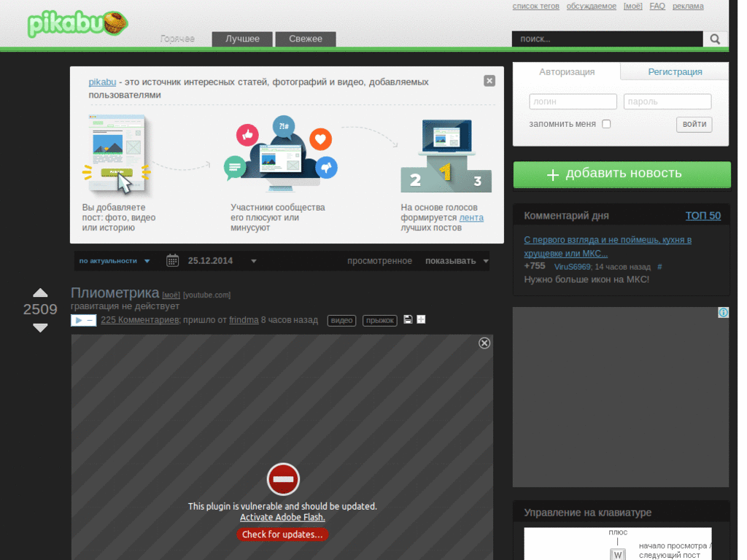This screenshot has width=747, height=560.
Task: Focus the логин input field
Action: pyautogui.click(x=573, y=101)
